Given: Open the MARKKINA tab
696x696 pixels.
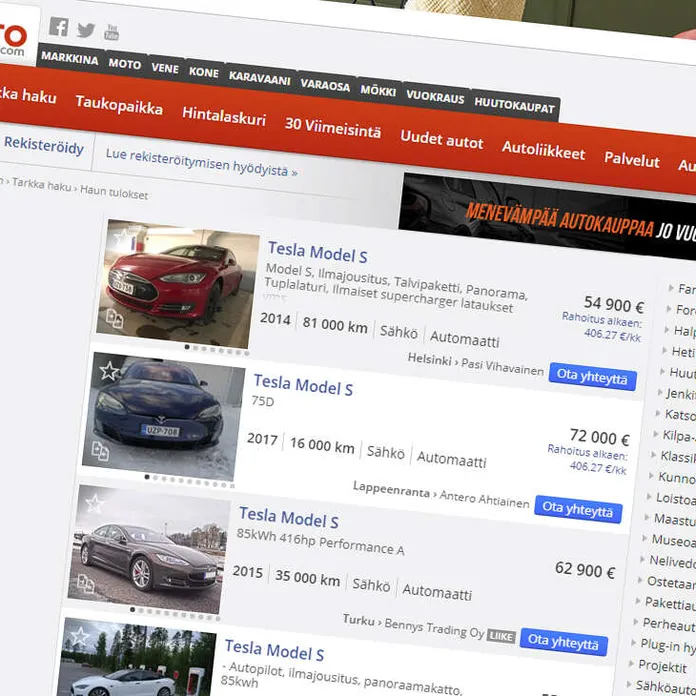Looking at the screenshot, I should click(x=70, y=58).
